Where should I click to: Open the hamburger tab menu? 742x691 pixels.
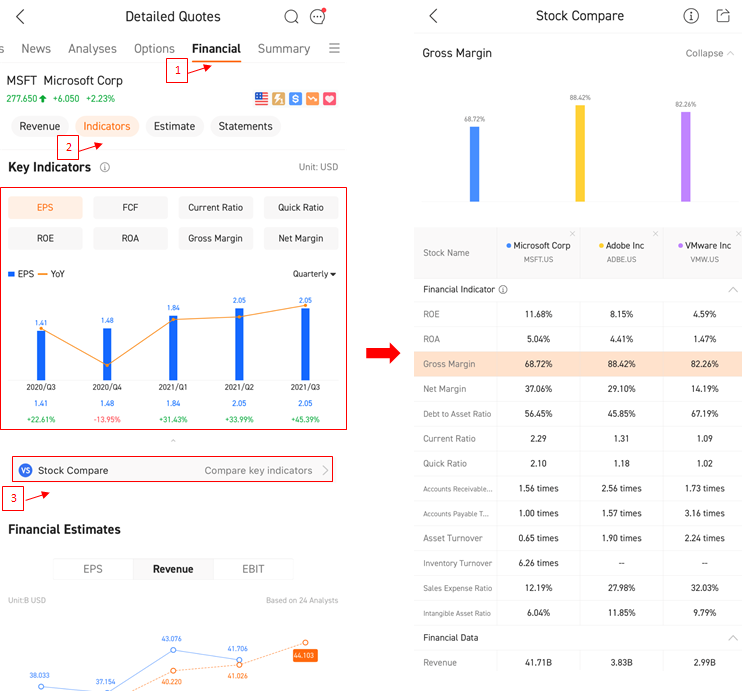334,48
